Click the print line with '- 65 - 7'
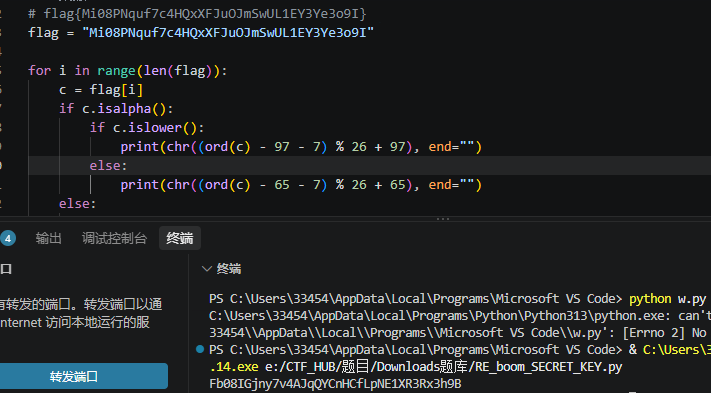The width and height of the screenshot is (711, 393). coord(301,185)
